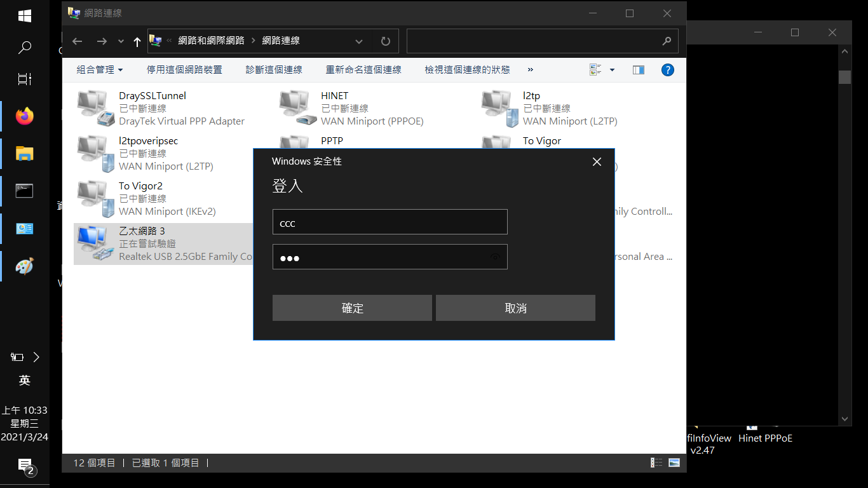
Task: Click the help question mark icon
Action: coord(667,70)
